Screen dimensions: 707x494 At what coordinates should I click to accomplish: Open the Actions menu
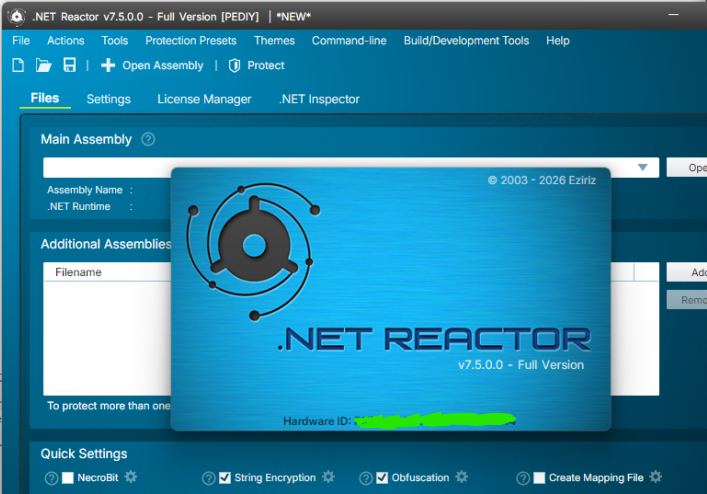click(66, 41)
